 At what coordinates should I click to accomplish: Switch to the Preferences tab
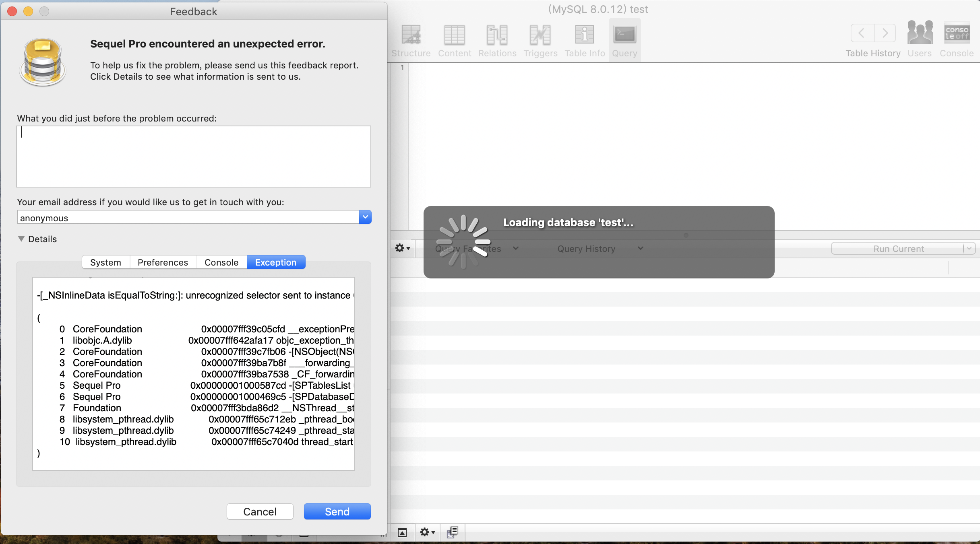(x=163, y=262)
